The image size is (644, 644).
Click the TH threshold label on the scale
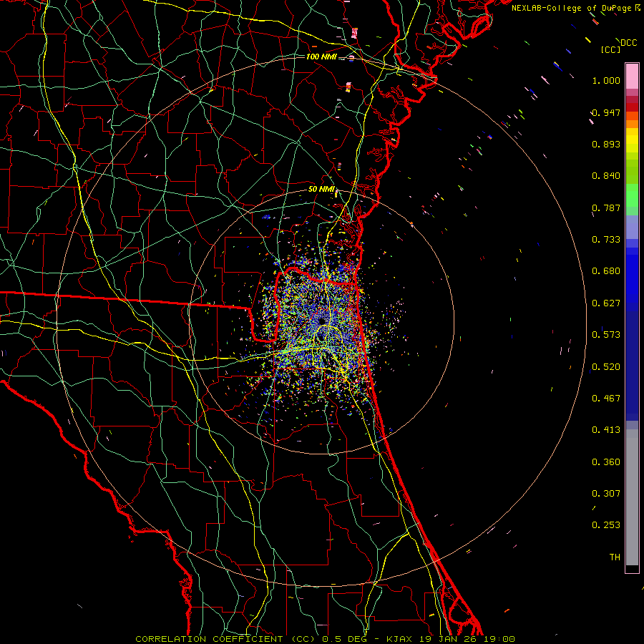(x=615, y=557)
